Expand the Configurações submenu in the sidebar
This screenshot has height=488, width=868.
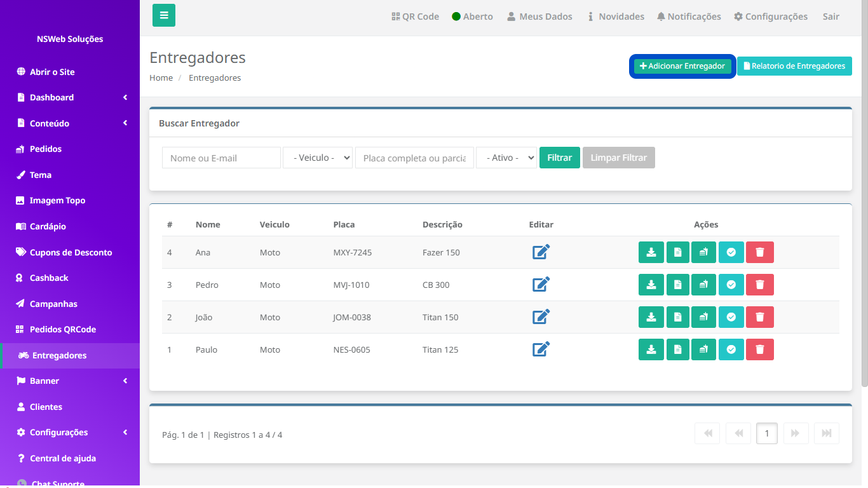pyautogui.click(x=70, y=432)
